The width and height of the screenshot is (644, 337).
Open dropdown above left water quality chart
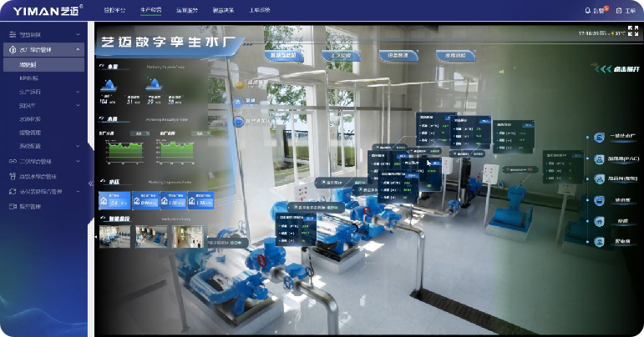[x=139, y=133]
